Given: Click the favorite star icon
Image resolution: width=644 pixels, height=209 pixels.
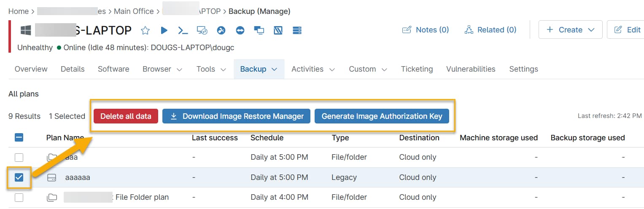Looking at the screenshot, I should 145,30.
